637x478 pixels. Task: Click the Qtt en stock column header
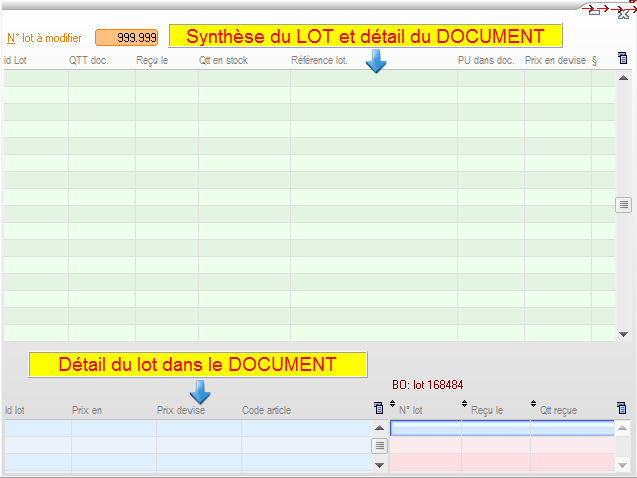click(x=222, y=61)
